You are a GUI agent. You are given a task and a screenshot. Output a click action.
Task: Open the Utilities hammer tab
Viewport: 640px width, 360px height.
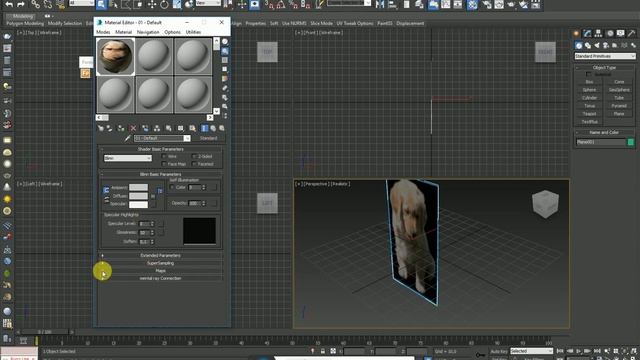point(631,33)
